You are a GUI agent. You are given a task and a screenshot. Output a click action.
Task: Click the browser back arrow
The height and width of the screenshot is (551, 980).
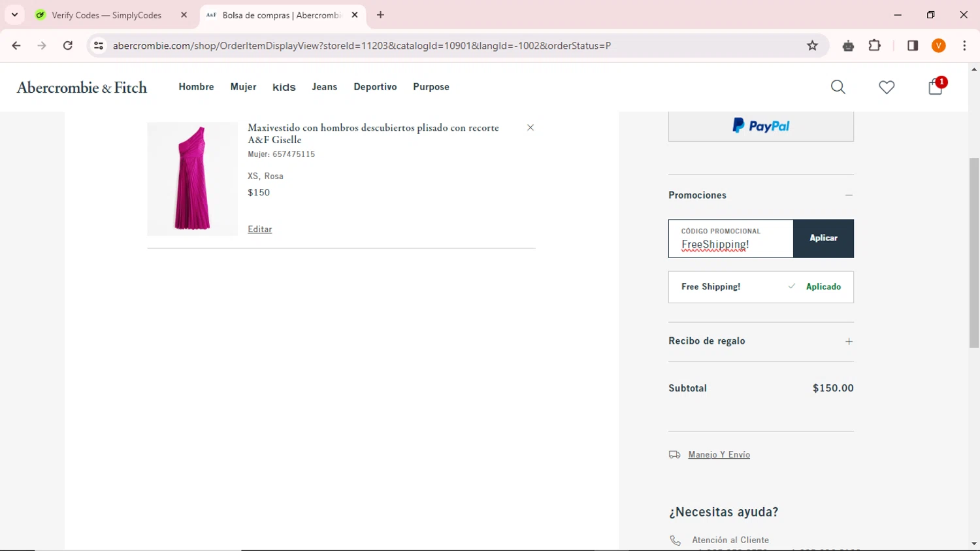[x=16, y=46]
